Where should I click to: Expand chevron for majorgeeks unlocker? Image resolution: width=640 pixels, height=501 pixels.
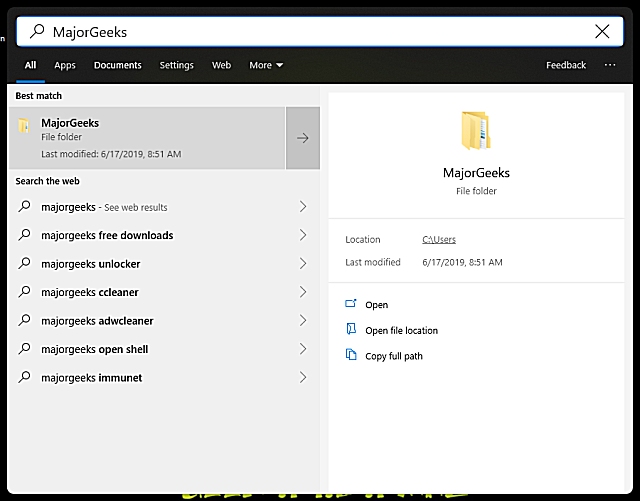(303, 263)
